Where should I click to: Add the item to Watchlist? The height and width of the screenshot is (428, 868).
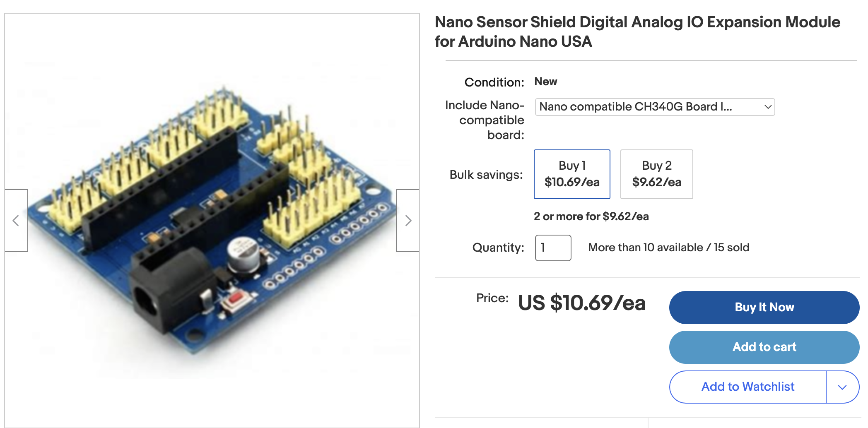pos(747,387)
